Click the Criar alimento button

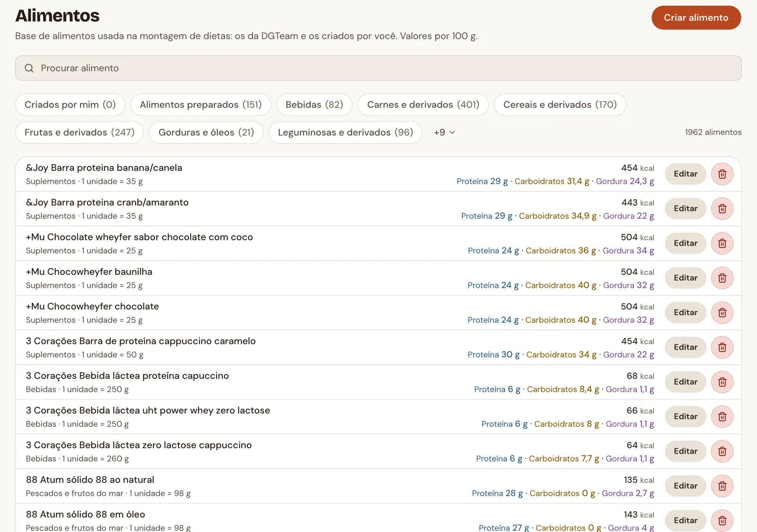(x=696, y=17)
